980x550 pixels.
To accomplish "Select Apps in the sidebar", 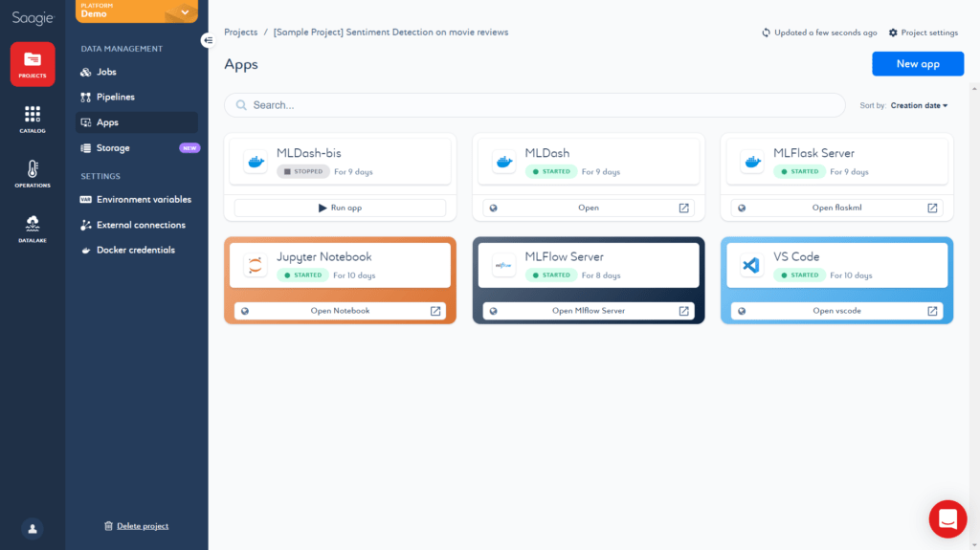I will click(137, 122).
